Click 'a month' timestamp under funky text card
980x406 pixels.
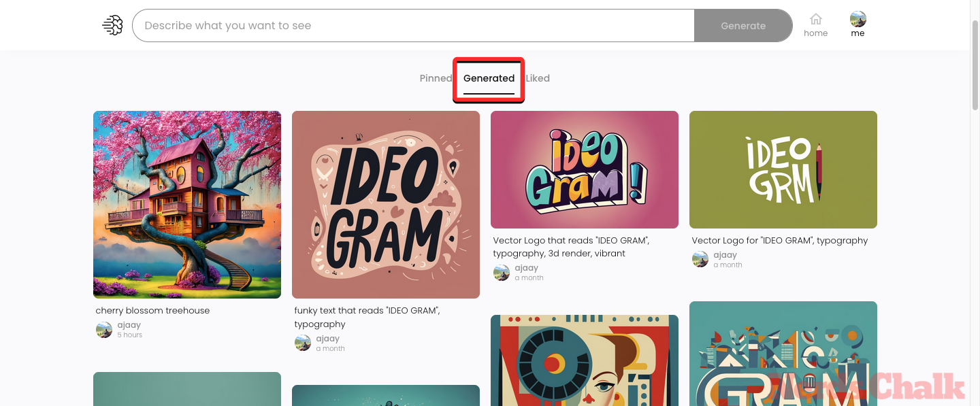(330, 349)
